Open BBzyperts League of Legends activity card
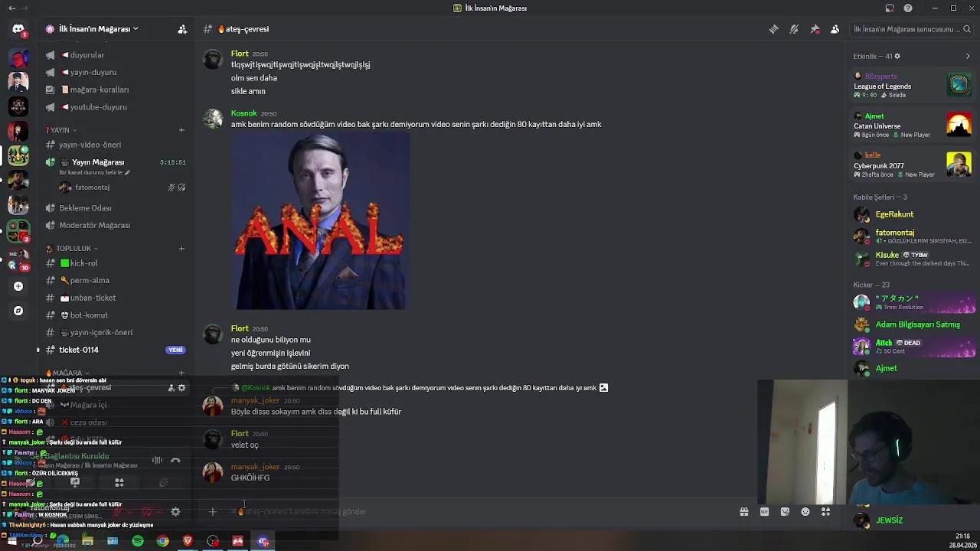 pyautogui.click(x=912, y=85)
